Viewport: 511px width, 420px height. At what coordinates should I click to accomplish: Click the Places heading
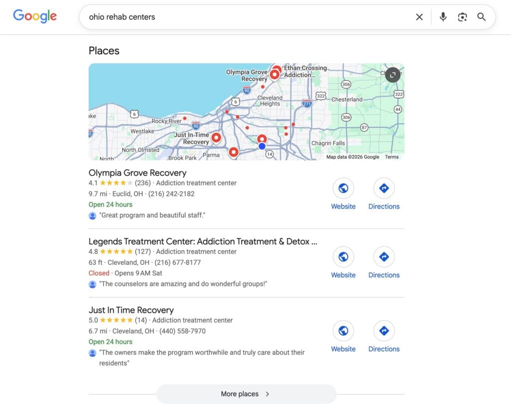[104, 50]
